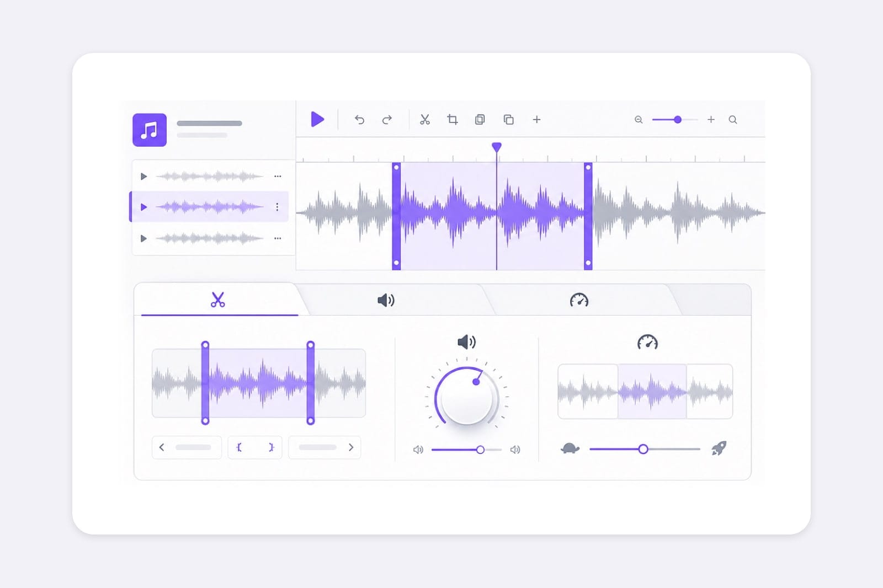883x588 pixels.
Task: Click the turtle slow speed icon
Action: coord(570,448)
